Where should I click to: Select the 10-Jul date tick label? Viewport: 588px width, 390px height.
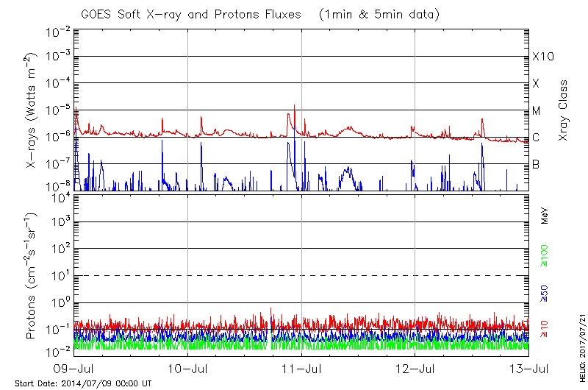188,368
